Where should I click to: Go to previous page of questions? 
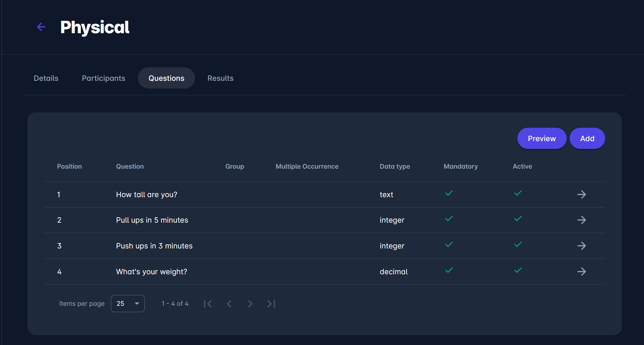(x=229, y=304)
